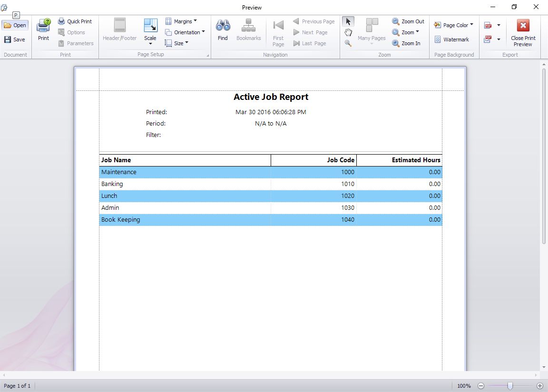
Task: Click the zoom slider handle in the status bar
Action: click(510, 386)
